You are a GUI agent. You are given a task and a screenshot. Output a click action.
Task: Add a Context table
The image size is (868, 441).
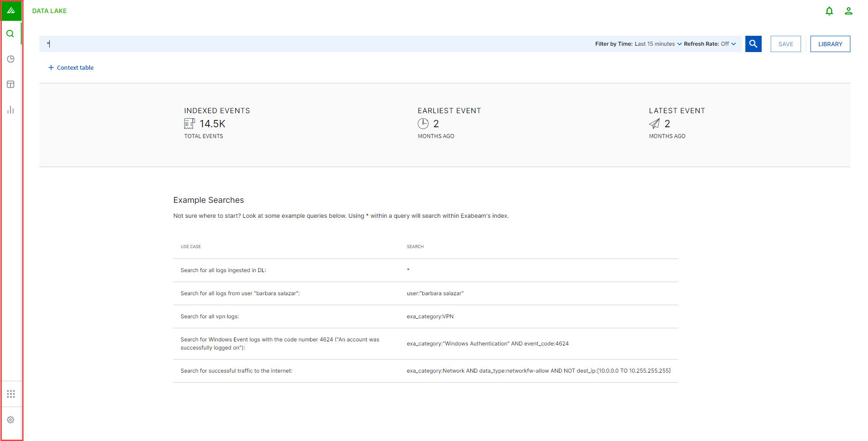pyautogui.click(x=71, y=67)
